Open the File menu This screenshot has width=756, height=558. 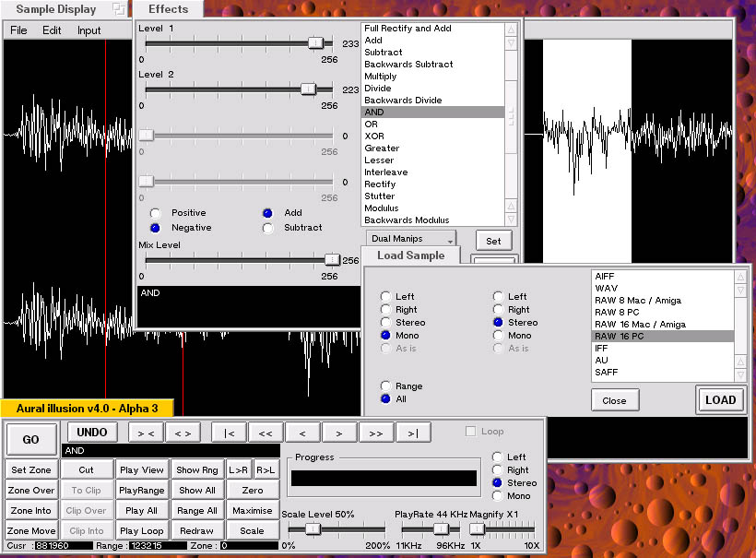17,30
